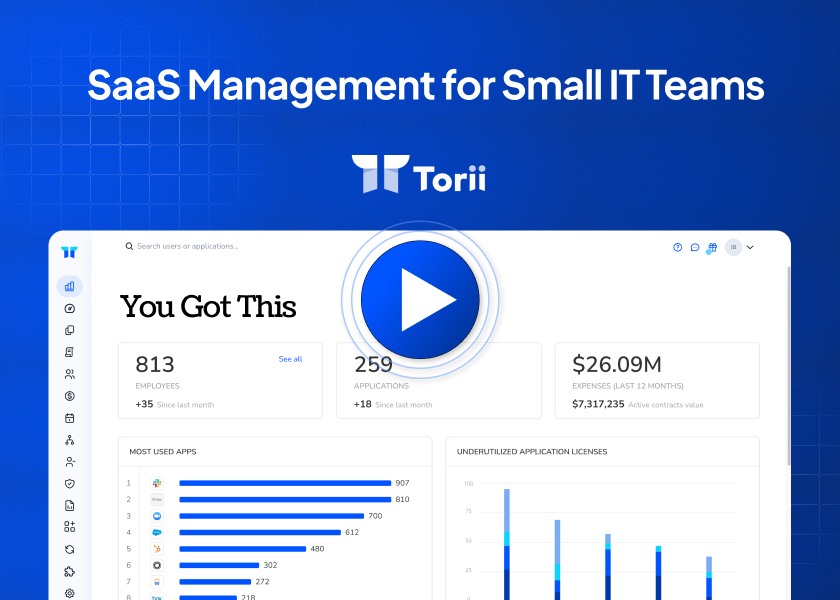The height and width of the screenshot is (600, 840).
Task: Click the 259 applications count
Action: pos(373,364)
